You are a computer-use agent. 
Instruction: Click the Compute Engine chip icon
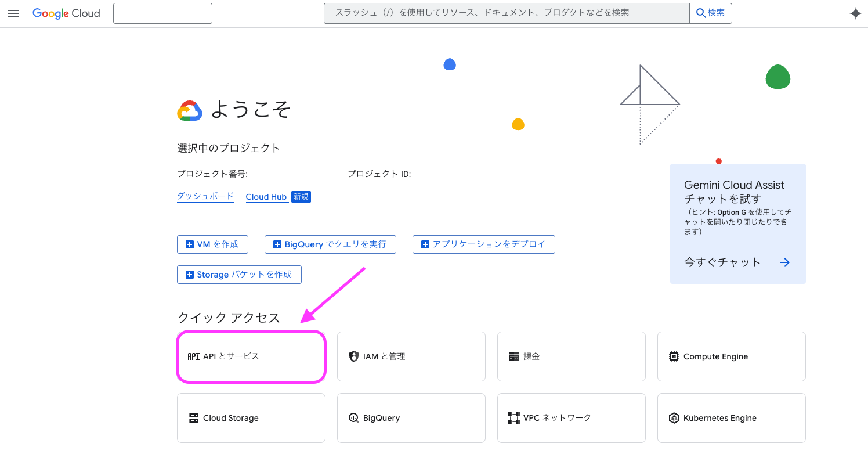pyautogui.click(x=674, y=356)
